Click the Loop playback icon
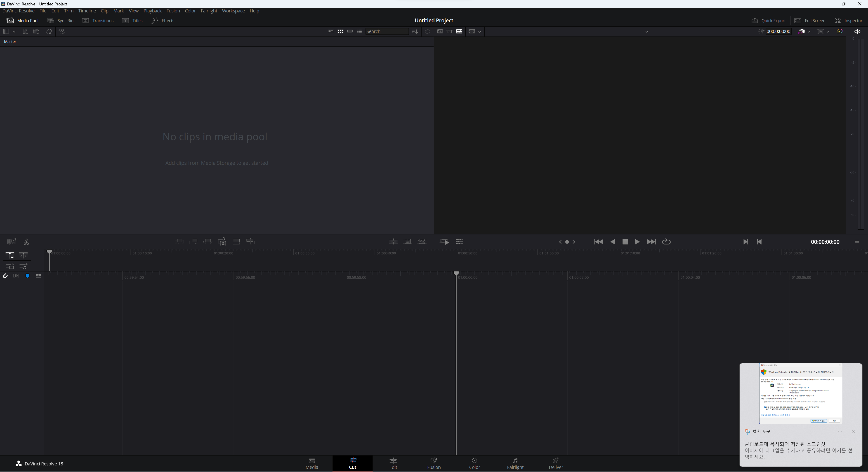This screenshot has width=868, height=472. click(666, 242)
